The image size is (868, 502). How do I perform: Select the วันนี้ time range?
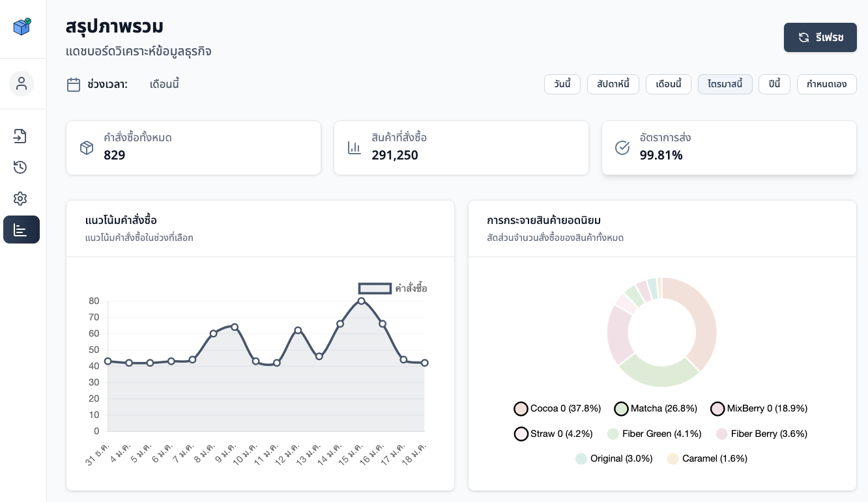(x=562, y=85)
